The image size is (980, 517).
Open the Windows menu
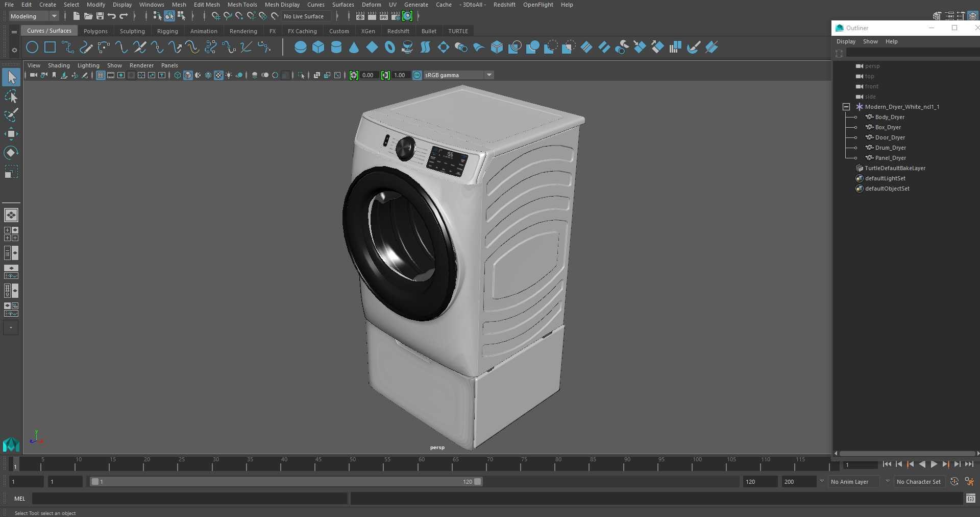[152, 5]
